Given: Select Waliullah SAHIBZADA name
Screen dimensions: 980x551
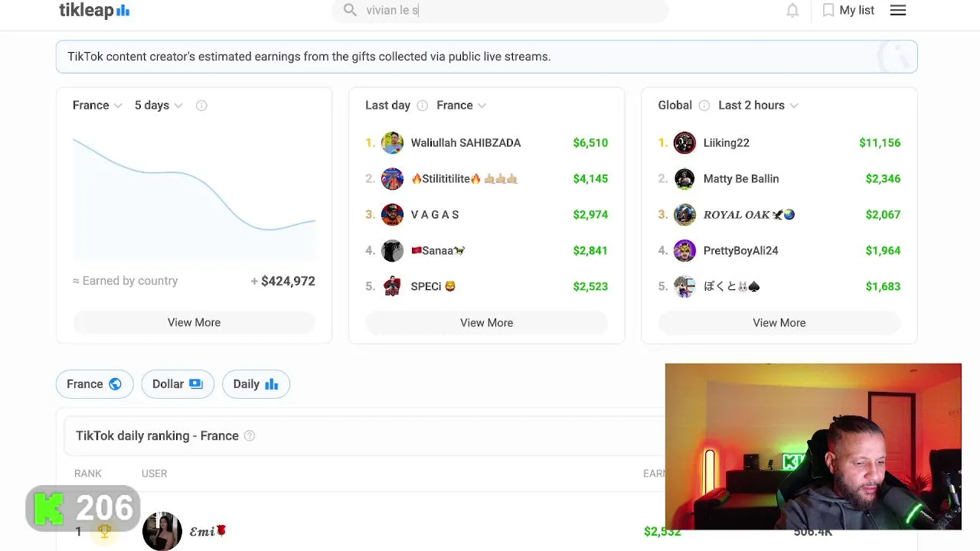Looking at the screenshot, I should [465, 143].
